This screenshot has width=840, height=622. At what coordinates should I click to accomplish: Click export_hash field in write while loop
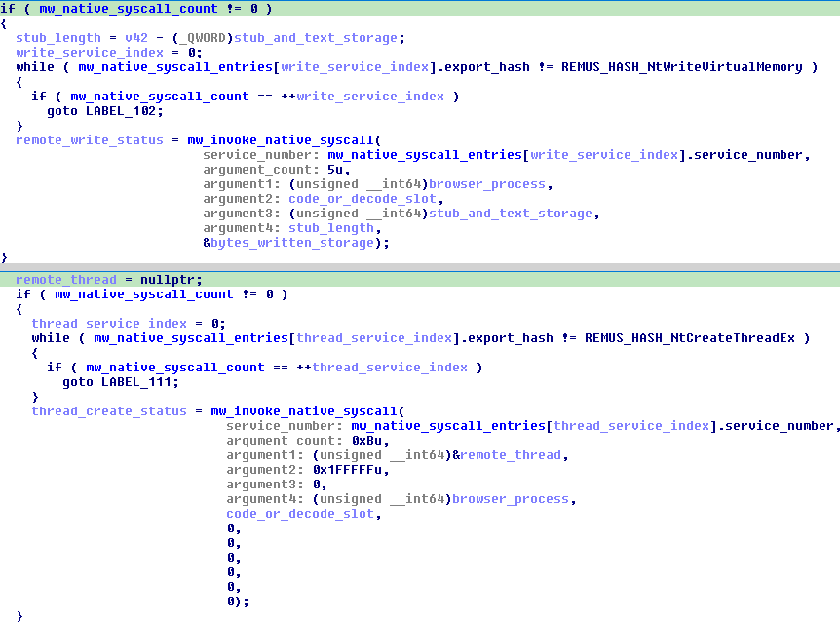[x=487, y=67]
